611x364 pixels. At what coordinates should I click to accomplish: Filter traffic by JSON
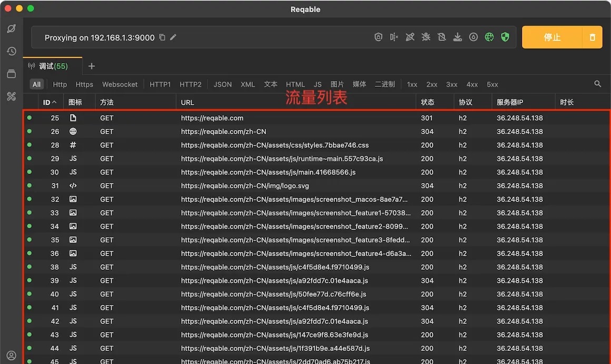point(222,84)
